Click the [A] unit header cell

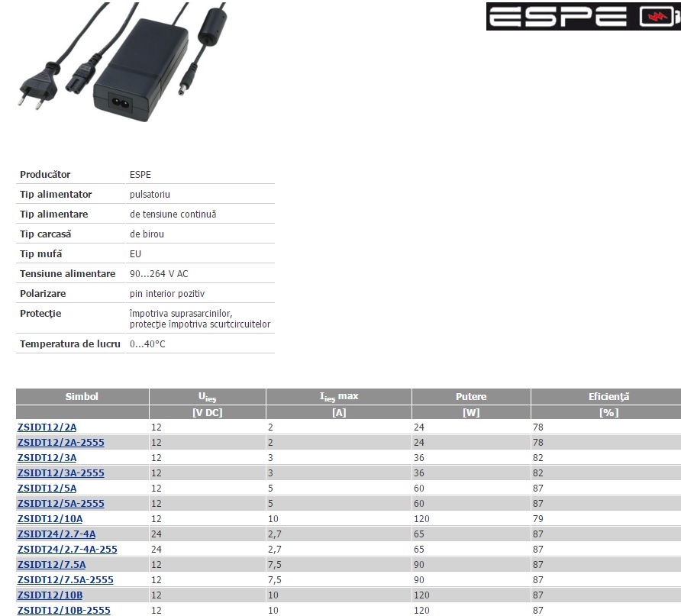[339, 412]
